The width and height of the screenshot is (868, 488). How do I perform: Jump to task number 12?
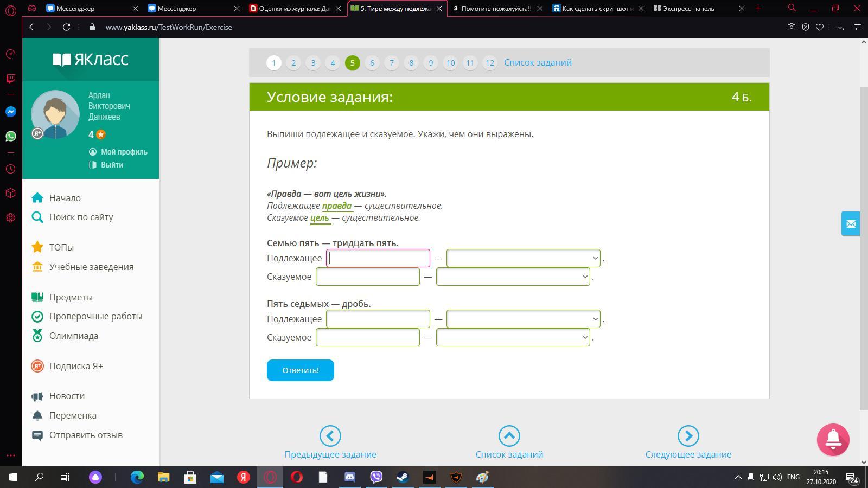point(490,63)
